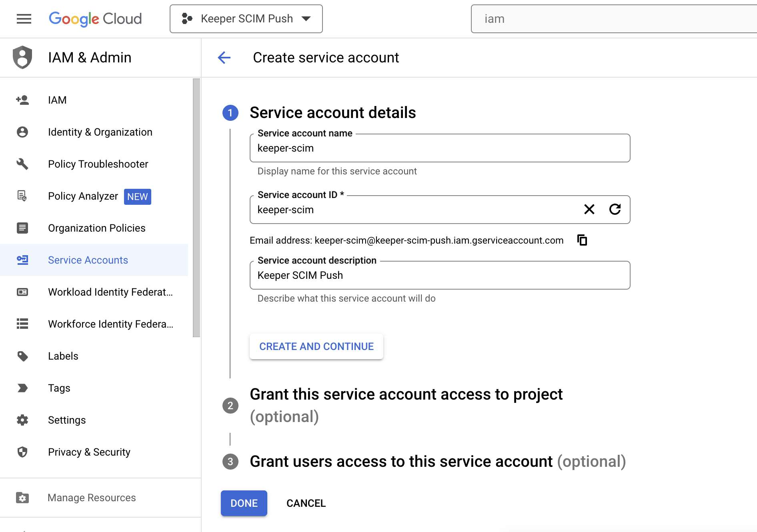Click the back arrow beside Create service account

(x=224, y=58)
